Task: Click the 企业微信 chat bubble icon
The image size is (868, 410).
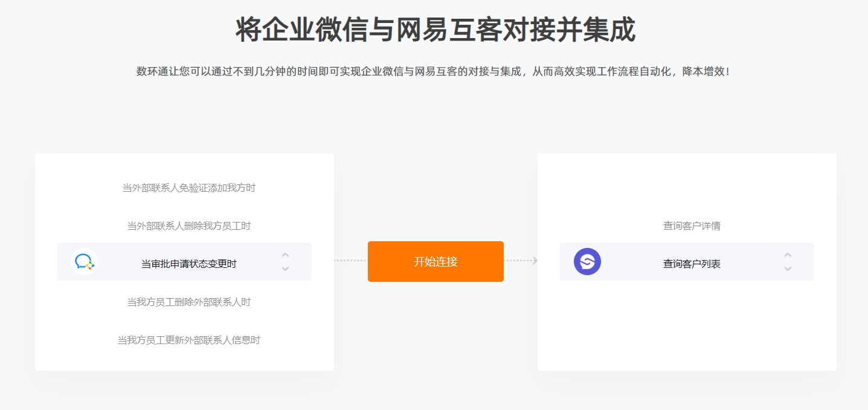Action: (84, 262)
